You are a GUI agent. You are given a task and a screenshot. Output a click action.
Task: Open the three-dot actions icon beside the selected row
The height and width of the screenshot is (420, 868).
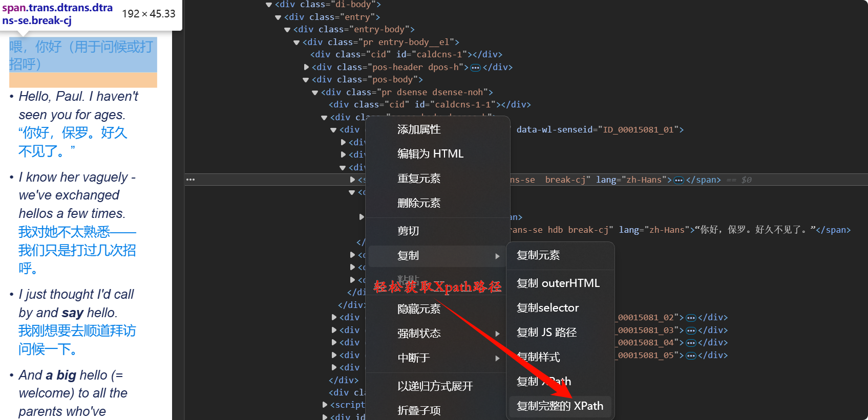[190, 180]
